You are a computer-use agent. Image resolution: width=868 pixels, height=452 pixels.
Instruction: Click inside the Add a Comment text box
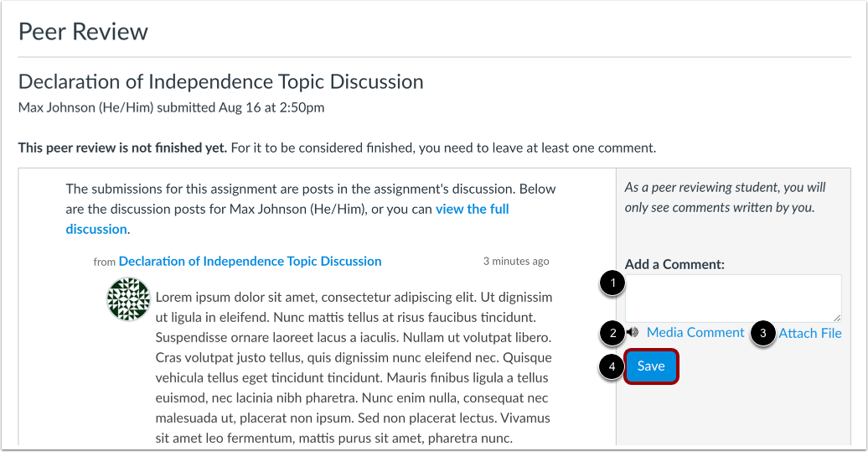point(731,297)
